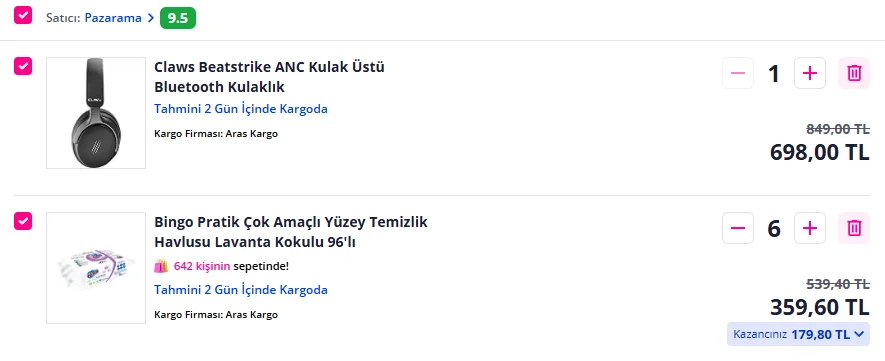Open the Claws Beatstrike ANC Kulaklık product title
The height and width of the screenshot is (361, 885).
[269, 77]
